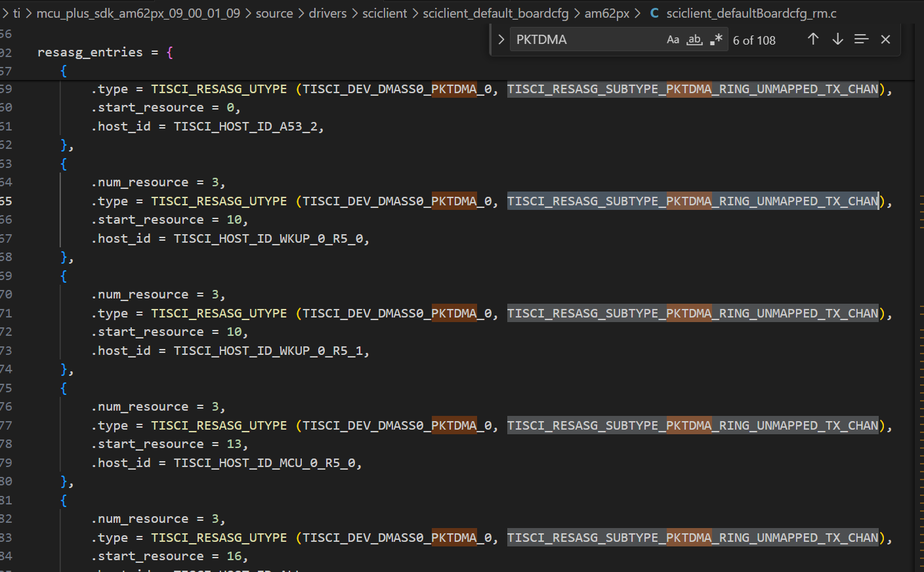Viewport: 924px width, 572px height.
Task: Toggle Find in Selection mode
Action: 861,39
